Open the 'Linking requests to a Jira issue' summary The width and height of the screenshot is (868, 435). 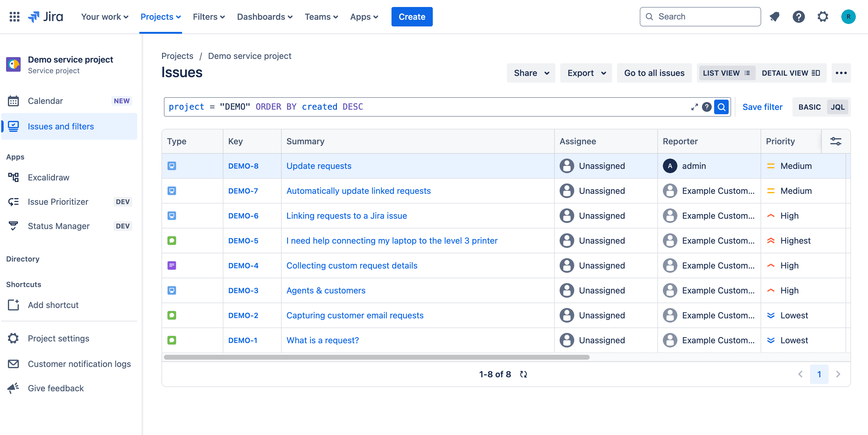(x=346, y=216)
